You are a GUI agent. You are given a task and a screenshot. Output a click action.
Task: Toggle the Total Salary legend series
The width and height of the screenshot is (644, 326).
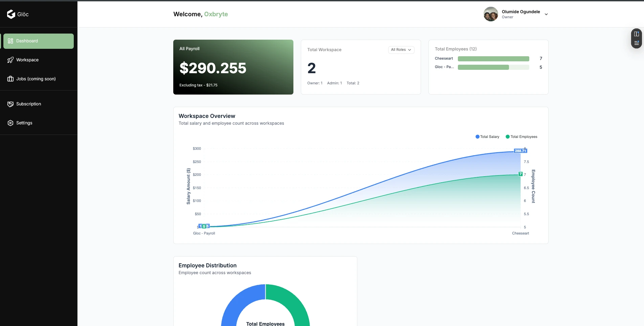point(487,137)
